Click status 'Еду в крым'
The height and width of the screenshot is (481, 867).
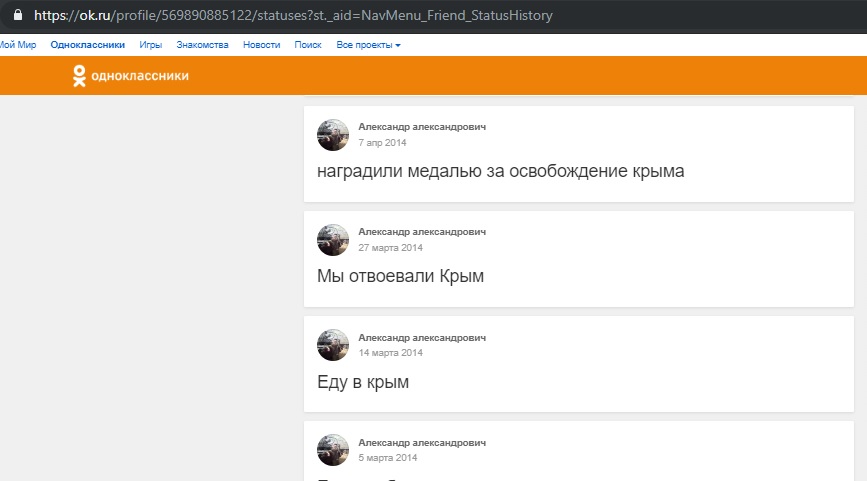[363, 382]
